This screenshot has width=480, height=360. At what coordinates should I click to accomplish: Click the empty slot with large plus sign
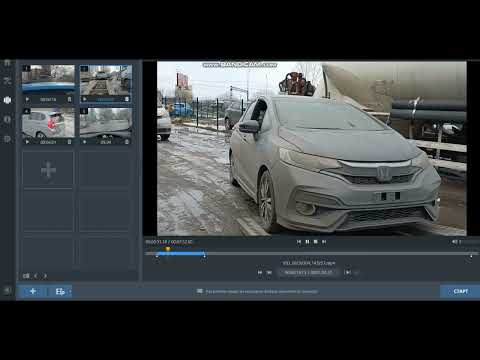click(x=48, y=170)
